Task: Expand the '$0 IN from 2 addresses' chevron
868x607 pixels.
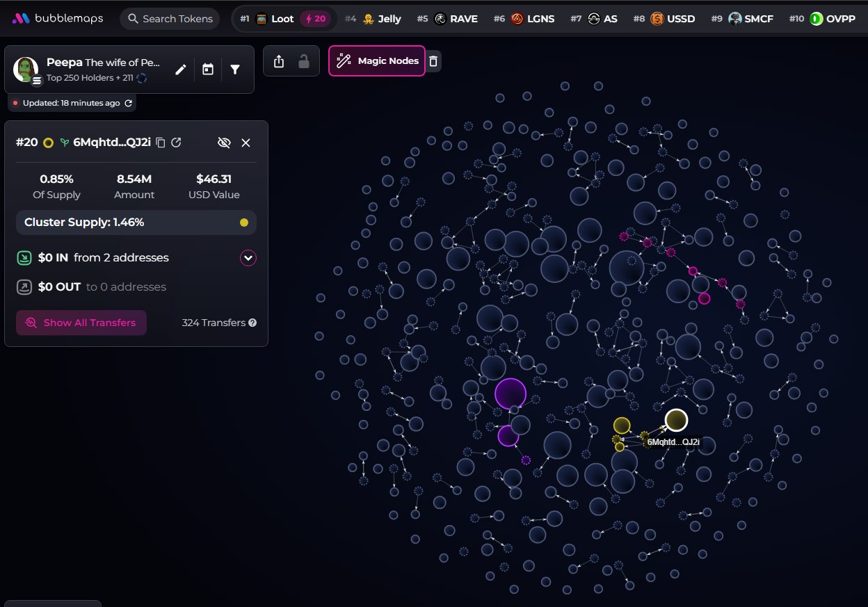Action: point(248,258)
